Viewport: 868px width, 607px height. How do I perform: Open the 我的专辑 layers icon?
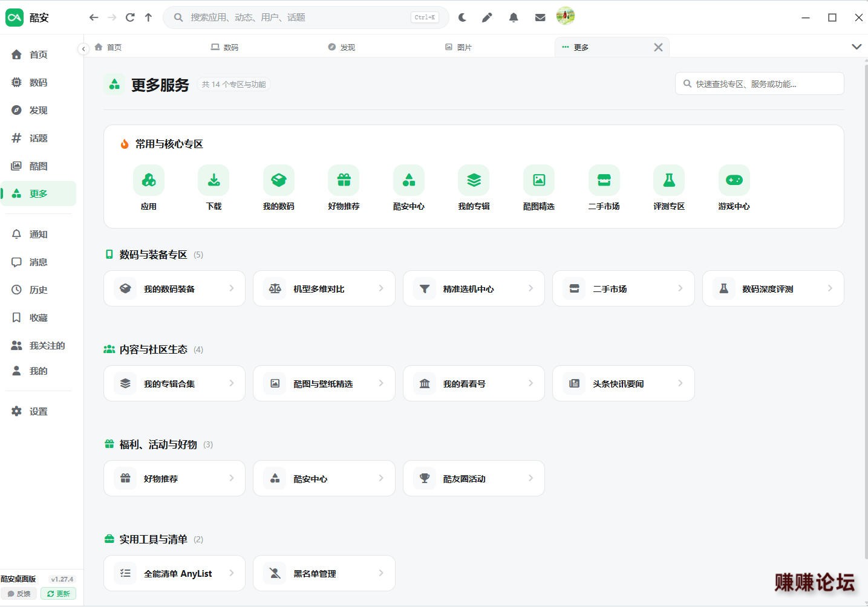pos(474,180)
